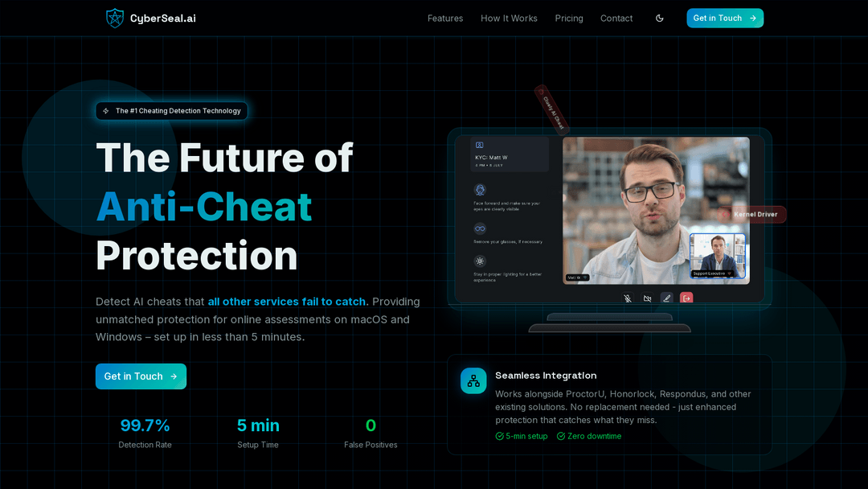The width and height of the screenshot is (868, 489).
Task: Click the Seamless Integration network icon
Action: pos(473,381)
